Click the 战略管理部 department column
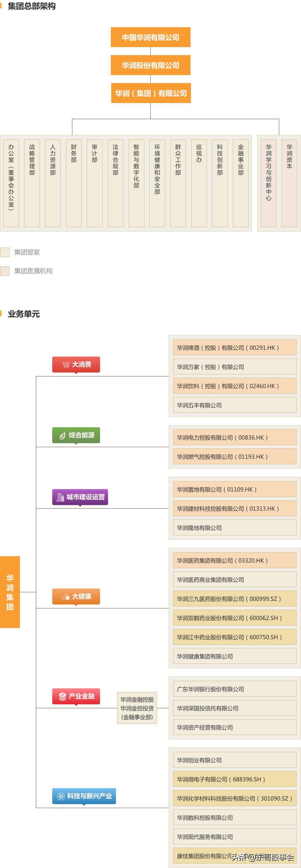The image size is (301, 868). [x=32, y=183]
